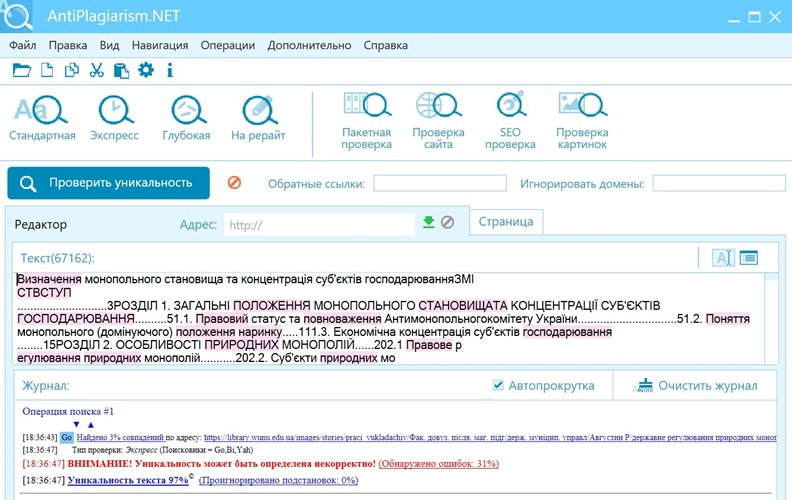Click the Текст(67162) label
The height and width of the screenshot is (500, 792).
click(58, 258)
